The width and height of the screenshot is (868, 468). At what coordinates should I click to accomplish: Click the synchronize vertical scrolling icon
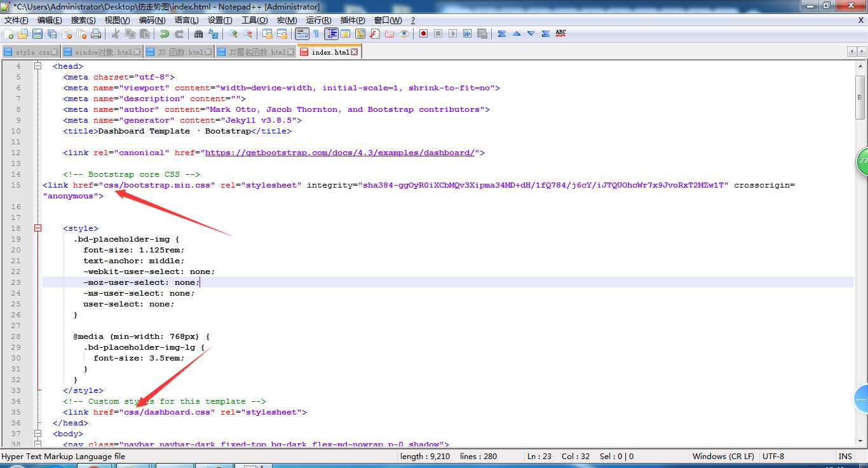268,34
